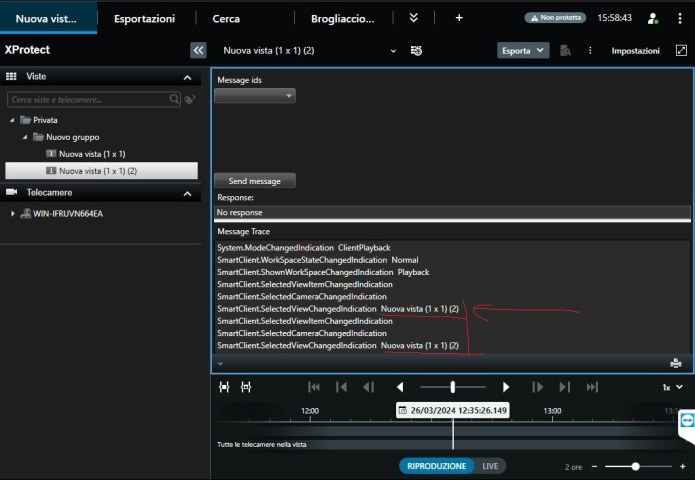
Task: Switch to LIVE mode
Action: pos(490,466)
